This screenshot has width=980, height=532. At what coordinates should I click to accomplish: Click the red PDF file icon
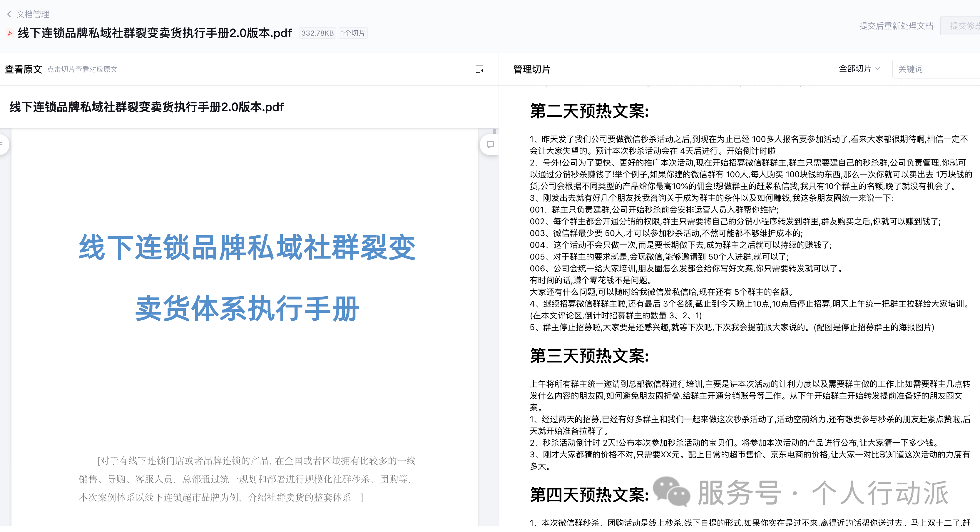[x=10, y=33]
